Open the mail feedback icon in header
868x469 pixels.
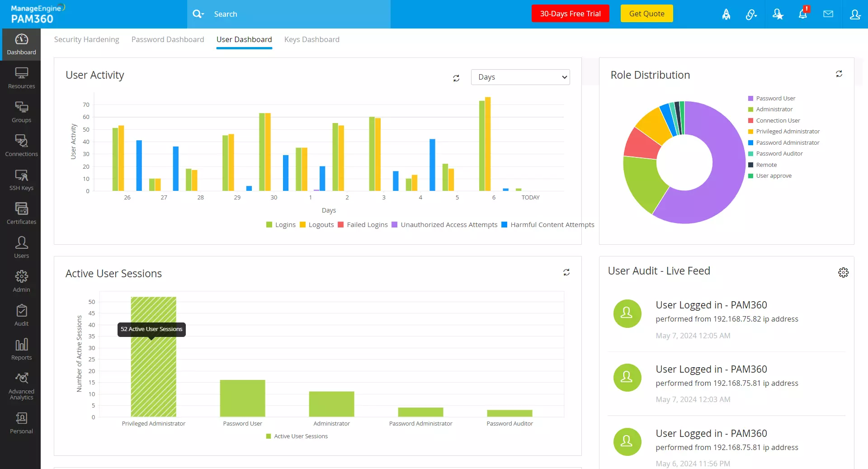click(828, 14)
